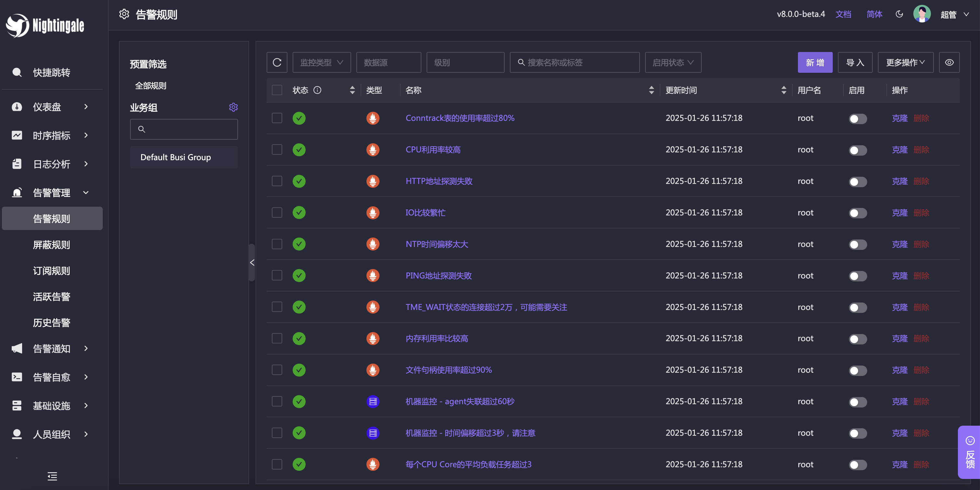Open 历史告警 in sidebar
The image size is (980, 490).
pos(52,322)
